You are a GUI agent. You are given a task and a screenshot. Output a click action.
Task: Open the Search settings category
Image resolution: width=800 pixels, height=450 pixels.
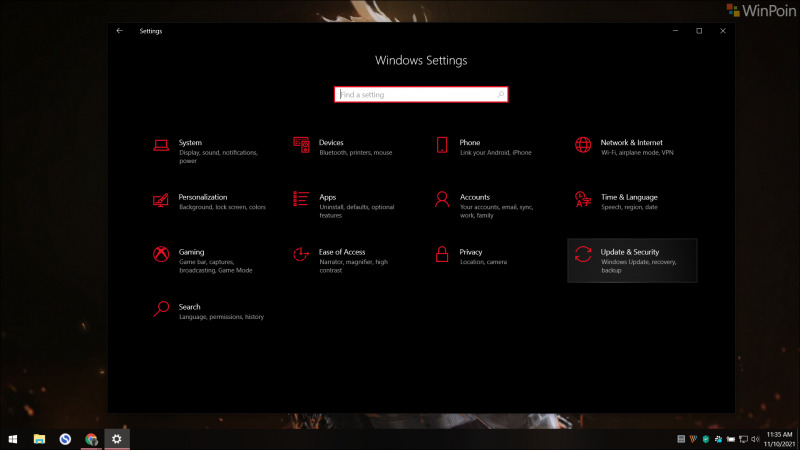coord(210,311)
